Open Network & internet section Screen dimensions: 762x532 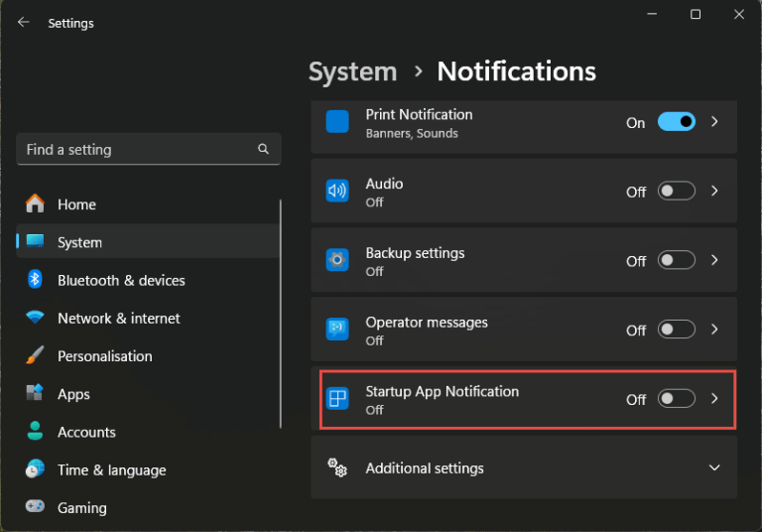[148, 318]
